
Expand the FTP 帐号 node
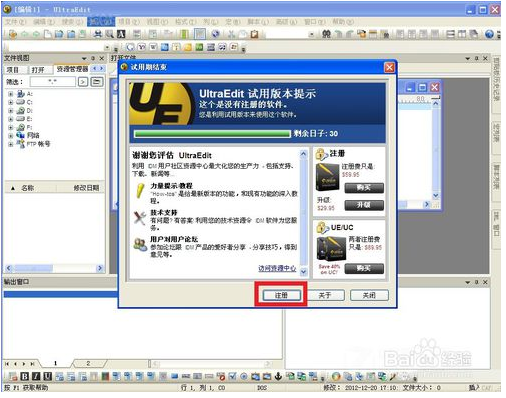pyautogui.click(x=11, y=144)
